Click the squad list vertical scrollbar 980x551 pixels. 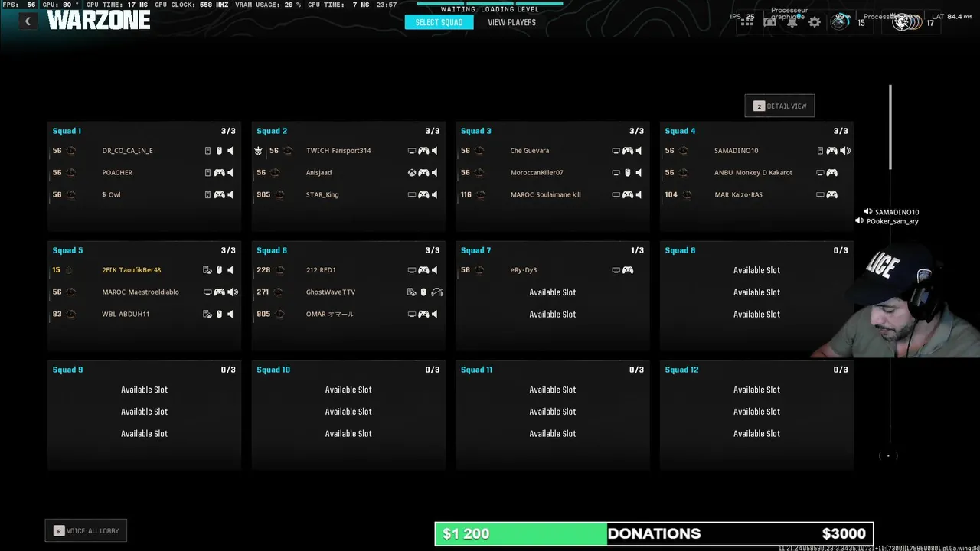point(890,127)
